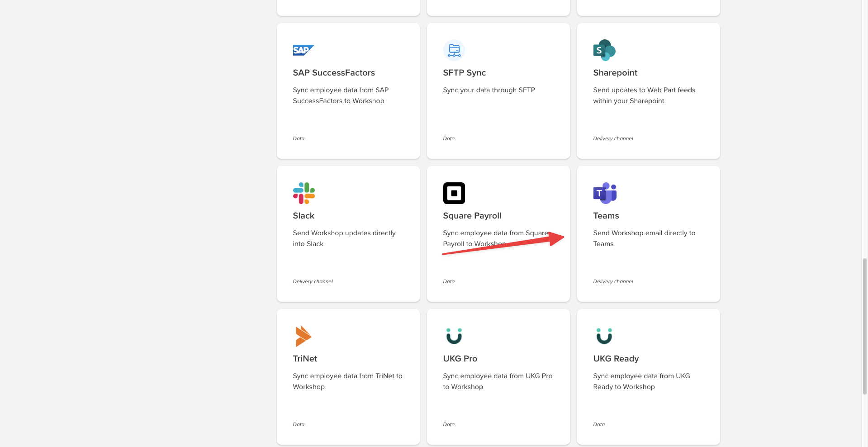Open the Slack integration title
Screen dimensions: 868x447
pos(304,216)
